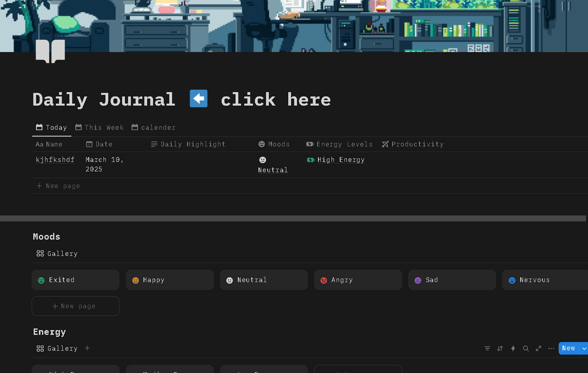This screenshot has height=373, width=588.
Task: Click the pixel art cover image
Action: (294, 25)
